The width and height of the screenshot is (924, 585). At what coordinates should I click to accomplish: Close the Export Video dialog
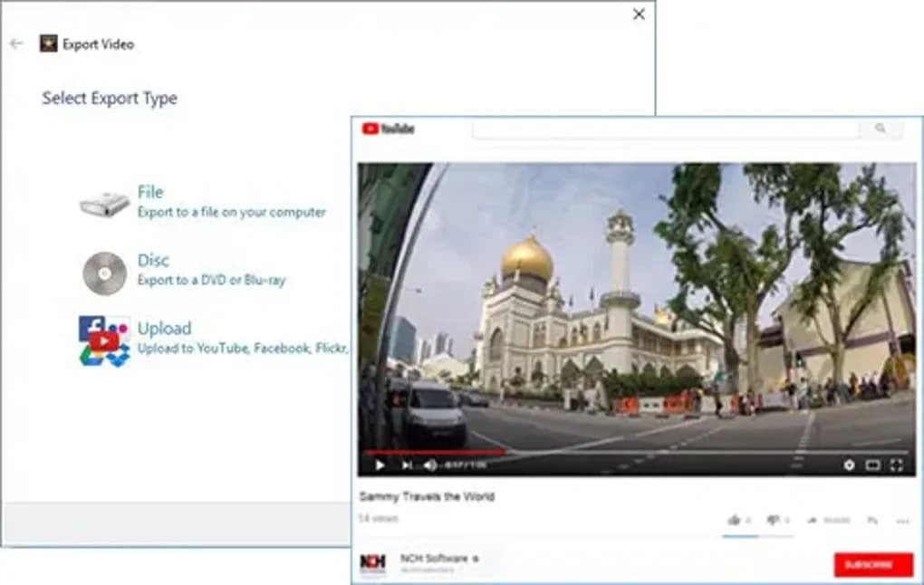[x=639, y=14]
